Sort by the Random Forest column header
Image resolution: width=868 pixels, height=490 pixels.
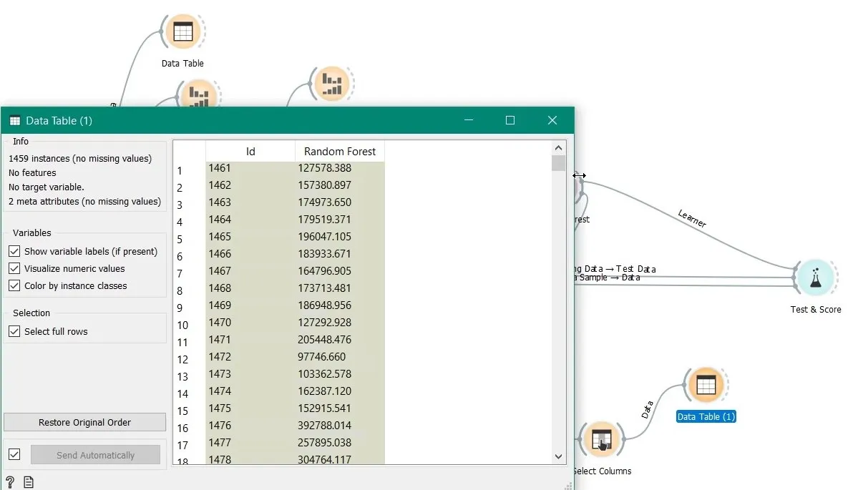pos(340,151)
